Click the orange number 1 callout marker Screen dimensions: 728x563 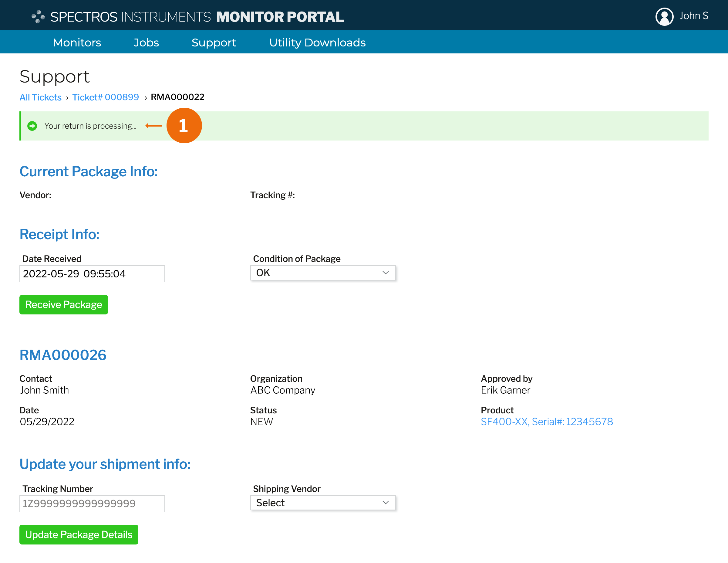[x=184, y=125]
